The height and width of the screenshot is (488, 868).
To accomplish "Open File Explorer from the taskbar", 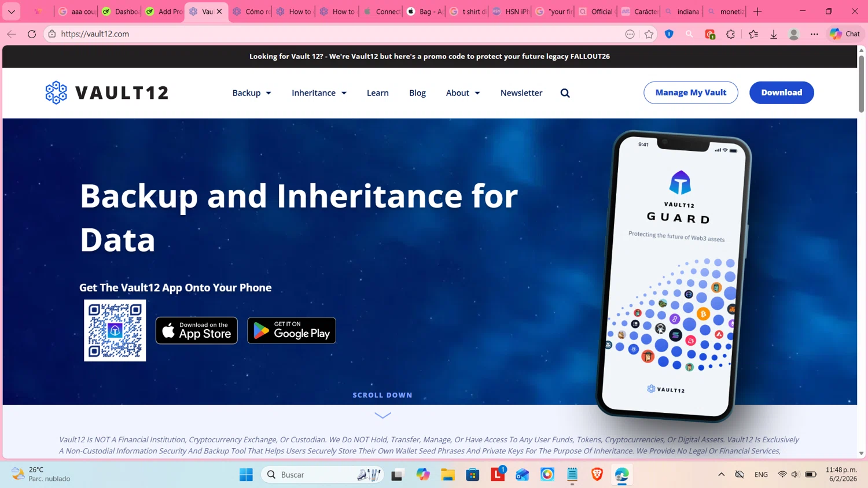I will point(448,475).
